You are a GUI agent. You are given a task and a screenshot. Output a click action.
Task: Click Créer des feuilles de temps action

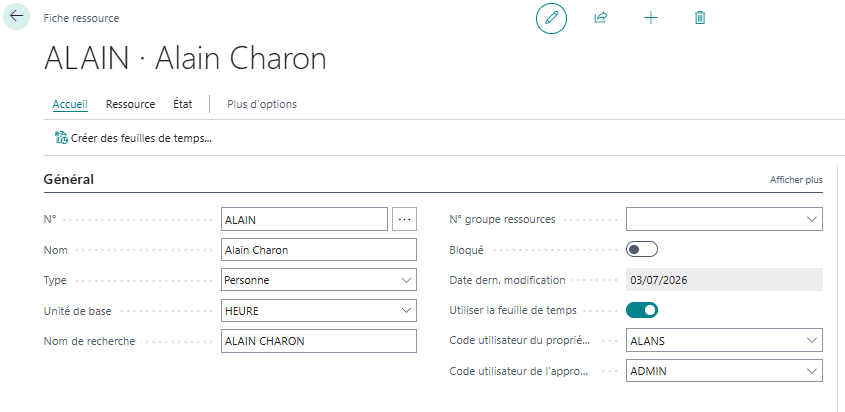point(133,138)
